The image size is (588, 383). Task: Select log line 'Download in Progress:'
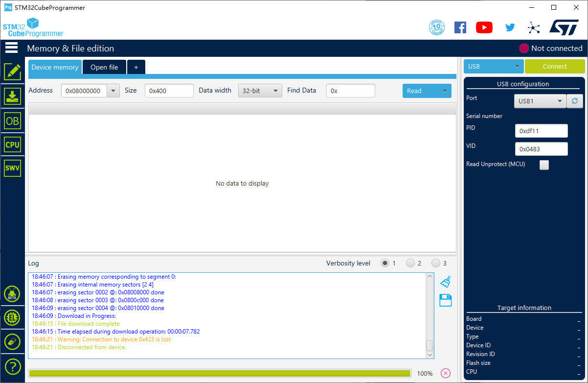74,316
